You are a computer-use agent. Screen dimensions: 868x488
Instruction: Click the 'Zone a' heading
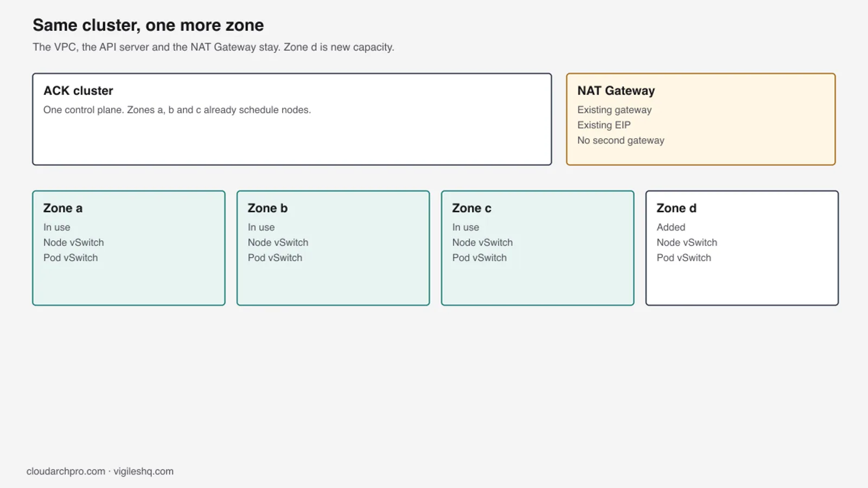[63, 208]
